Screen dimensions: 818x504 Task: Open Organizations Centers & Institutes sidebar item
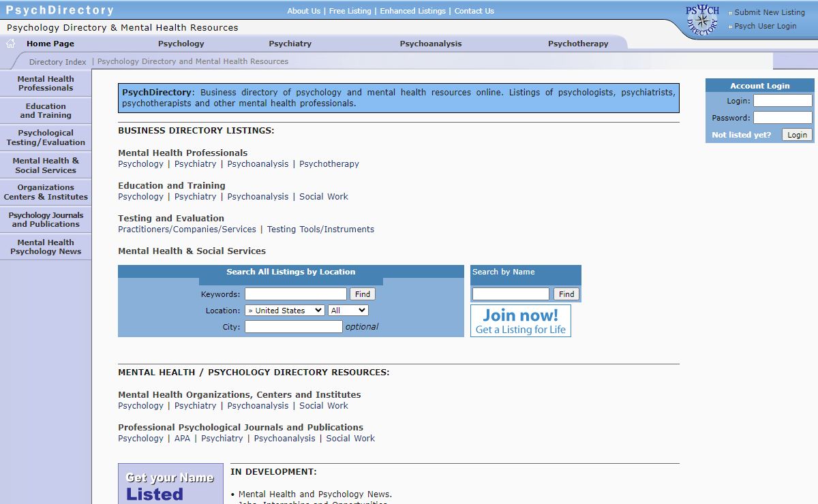tap(46, 192)
